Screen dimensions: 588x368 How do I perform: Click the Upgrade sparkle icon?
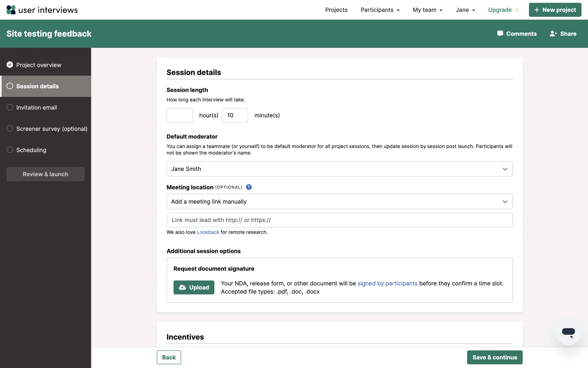tap(516, 10)
